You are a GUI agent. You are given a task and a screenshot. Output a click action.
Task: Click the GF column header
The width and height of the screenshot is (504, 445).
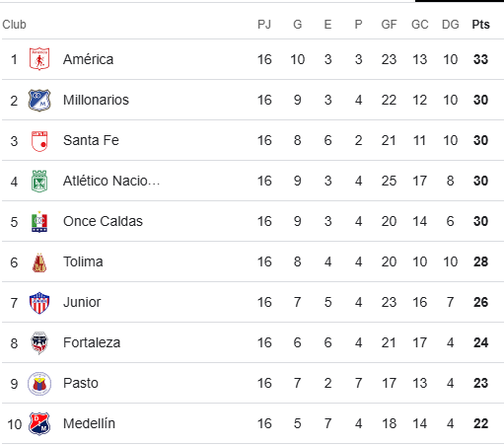(x=389, y=25)
